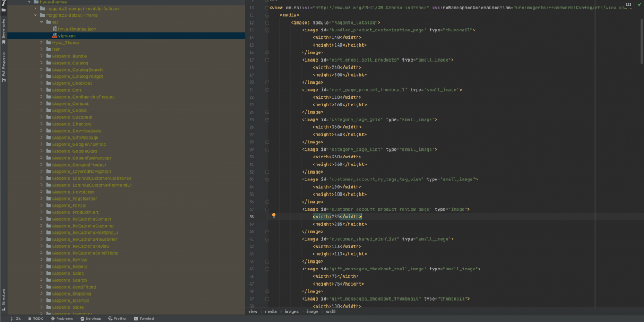Viewport: 644px width, 322px height.
Task: Open the Pull Requests side panel
Action: [x=3, y=67]
